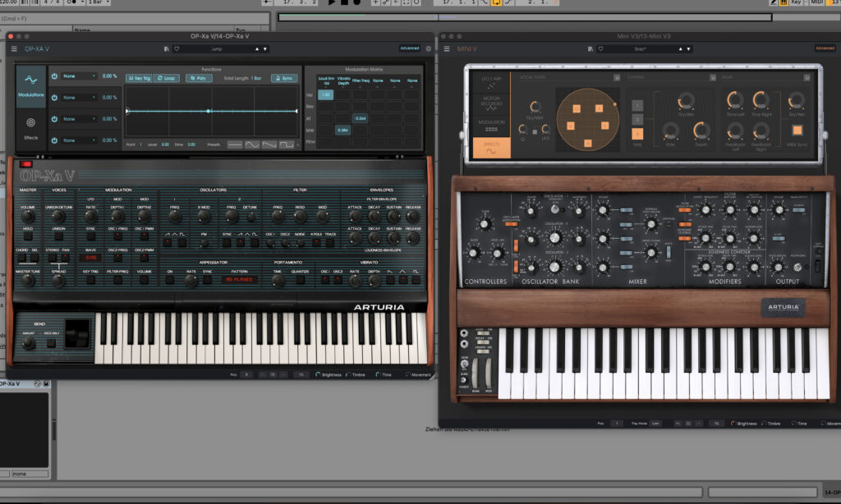Toggle the Portamento Quantize button
Image resolution: width=841 pixels, height=504 pixels.
click(300, 279)
